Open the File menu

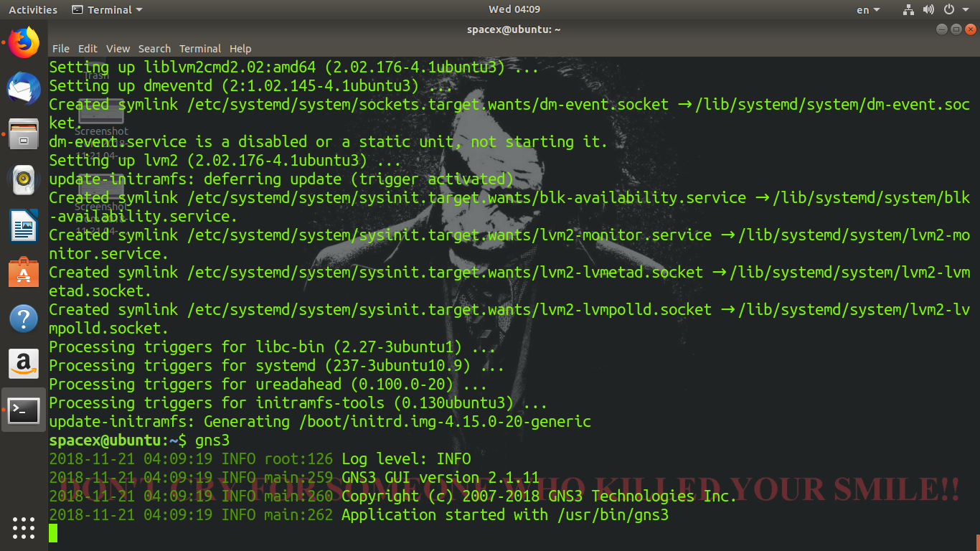(x=61, y=49)
